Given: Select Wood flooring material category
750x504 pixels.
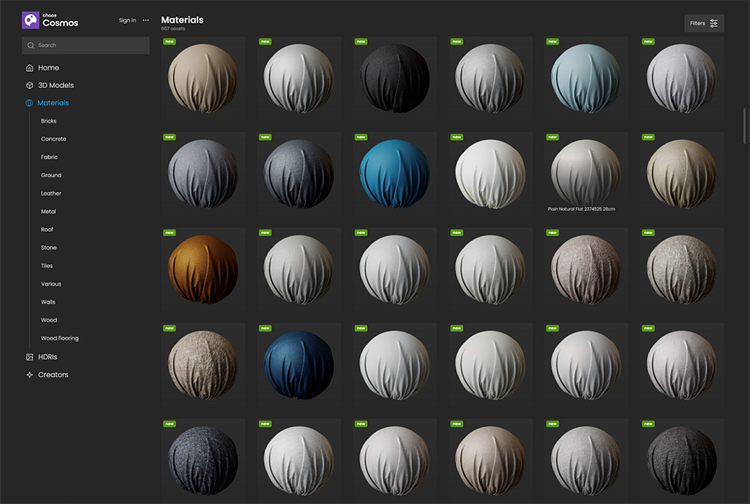Looking at the screenshot, I should 60,339.
